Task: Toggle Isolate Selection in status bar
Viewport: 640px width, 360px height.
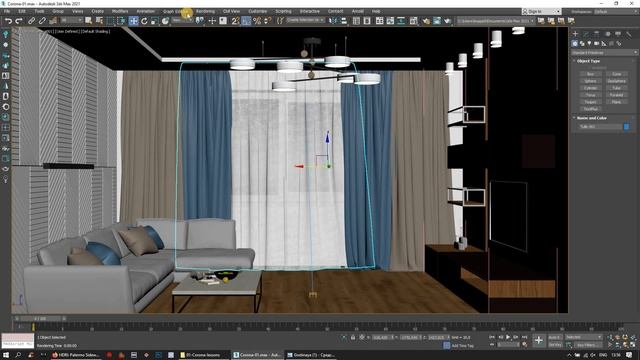Action: 344,338
